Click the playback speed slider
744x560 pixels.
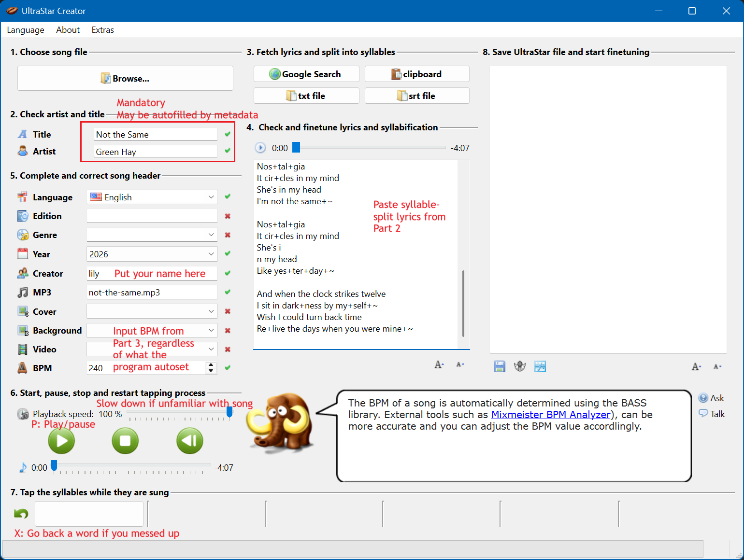point(229,413)
